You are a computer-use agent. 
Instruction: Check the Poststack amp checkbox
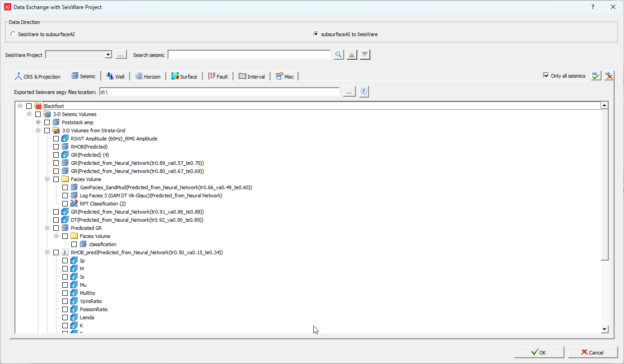point(47,122)
